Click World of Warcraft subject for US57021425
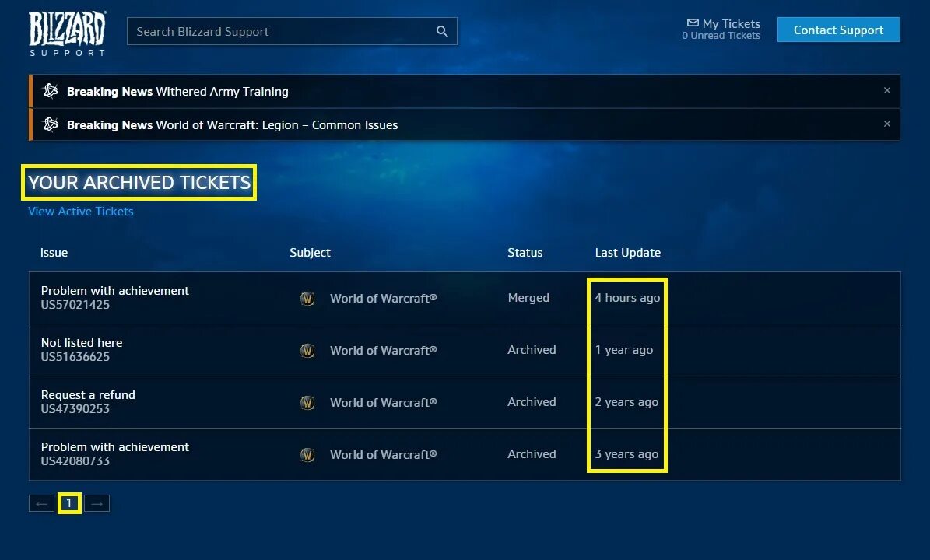 [x=383, y=298]
